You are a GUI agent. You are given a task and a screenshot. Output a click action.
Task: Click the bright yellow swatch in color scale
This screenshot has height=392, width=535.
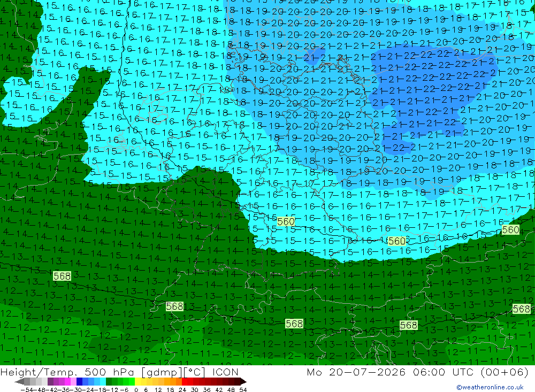coord(137,381)
